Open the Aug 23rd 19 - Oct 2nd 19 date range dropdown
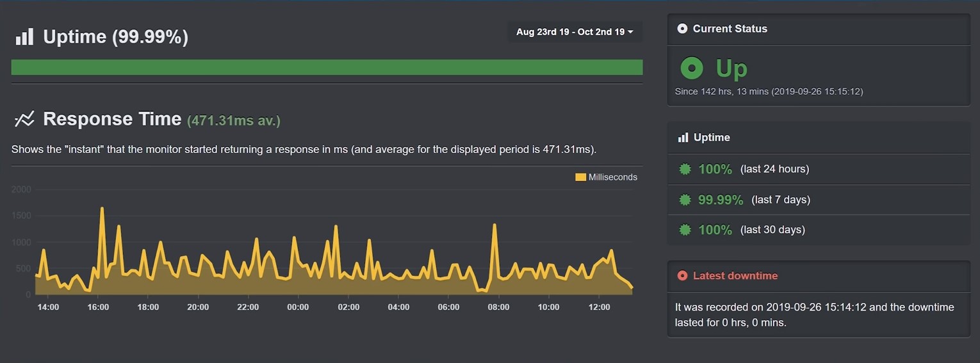 [x=575, y=32]
